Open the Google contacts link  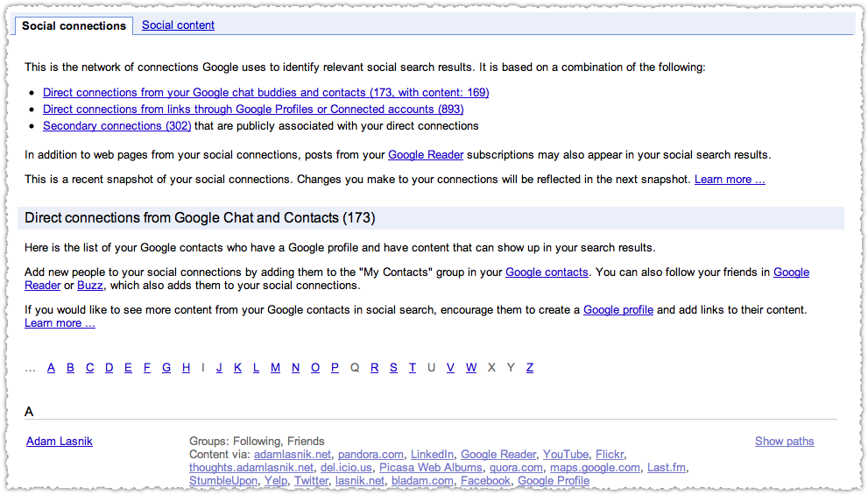pos(547,272)
